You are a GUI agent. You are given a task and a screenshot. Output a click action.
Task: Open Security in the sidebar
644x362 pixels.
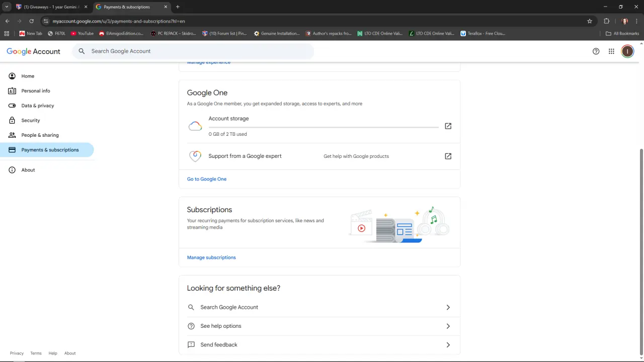47,121
